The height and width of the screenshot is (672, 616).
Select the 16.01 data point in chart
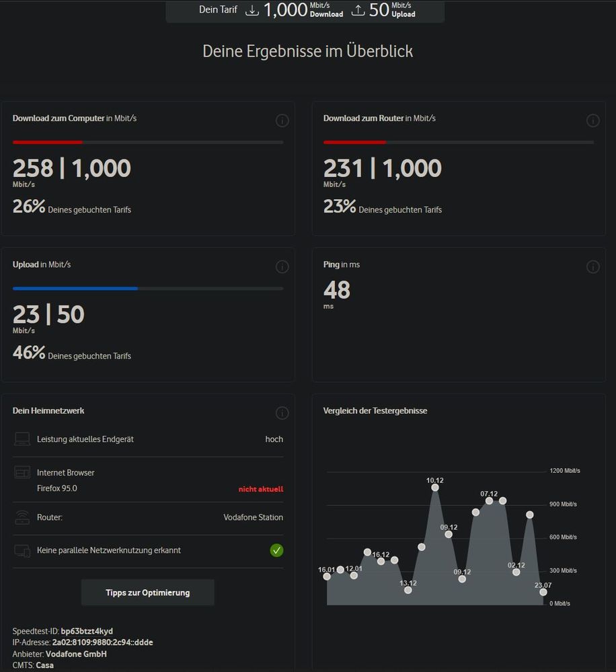327,576
